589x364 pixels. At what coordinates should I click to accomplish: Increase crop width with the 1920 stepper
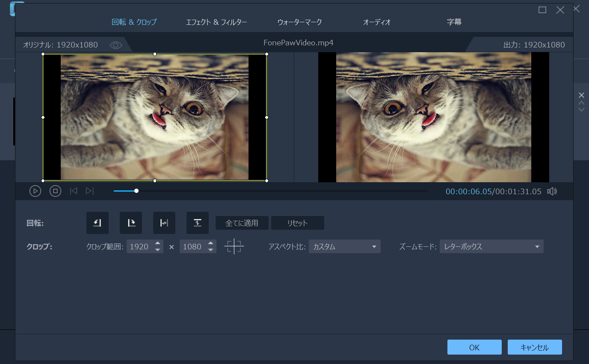pos(158,244)
